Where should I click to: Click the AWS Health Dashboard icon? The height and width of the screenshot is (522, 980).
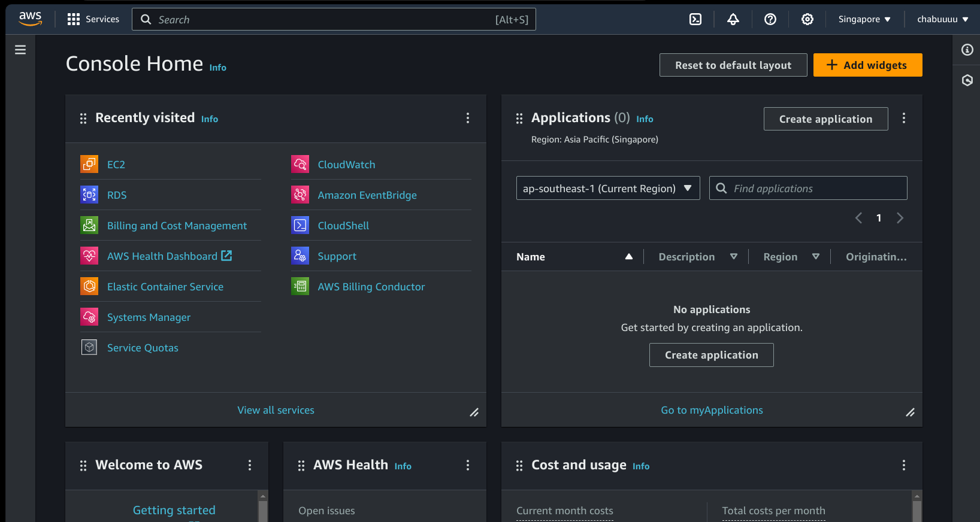coord(89,256)
